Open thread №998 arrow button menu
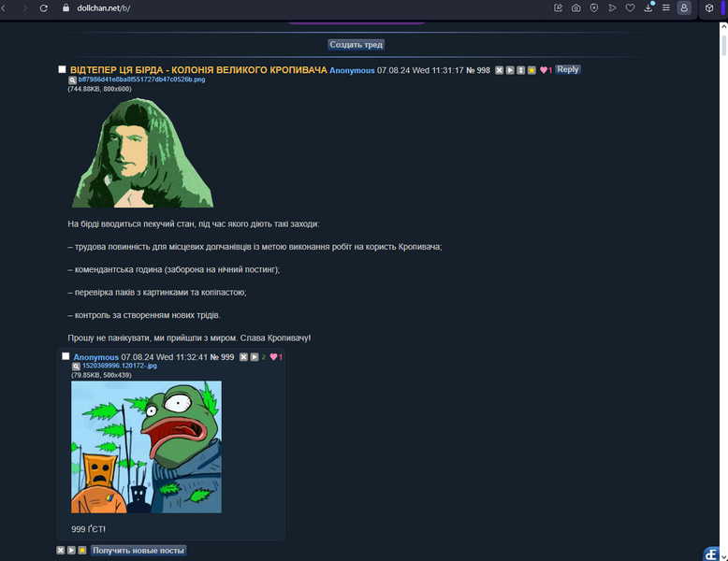The image size is (728, 561). coord(510,70)
